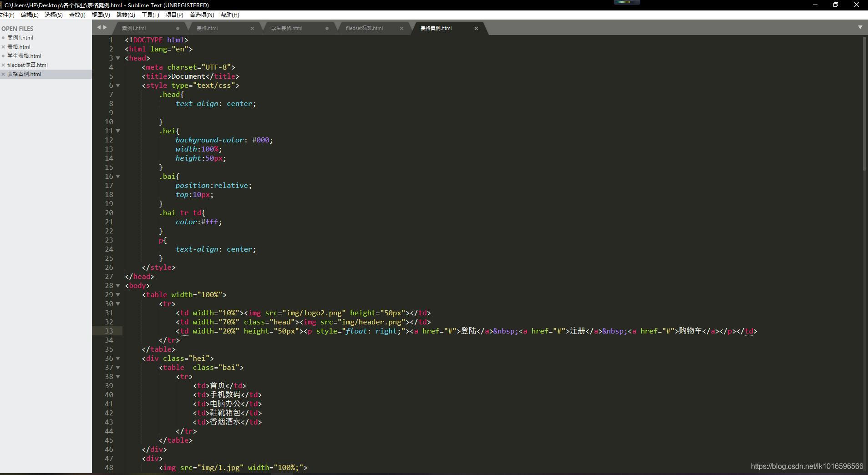Collapse the table.bai fold at line 37
The width and height of the screenshot is (868, 475).
coord(118,368)
